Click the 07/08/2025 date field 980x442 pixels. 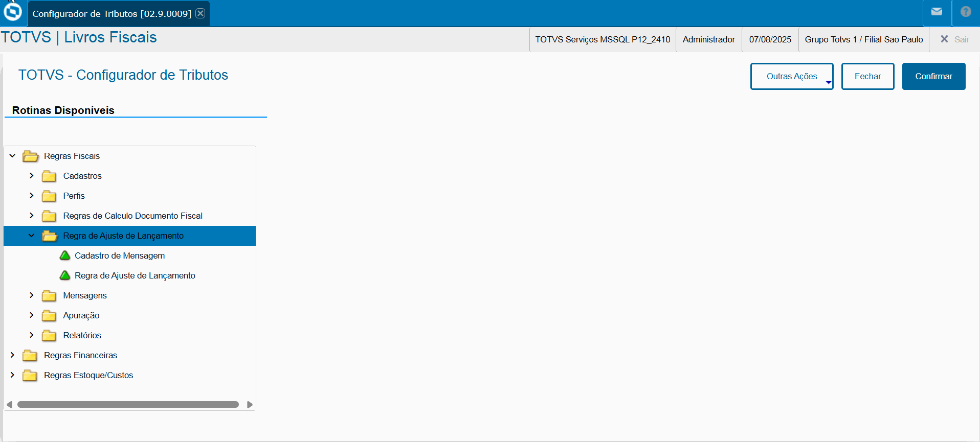pyautogui.click(x=770, y=39)
